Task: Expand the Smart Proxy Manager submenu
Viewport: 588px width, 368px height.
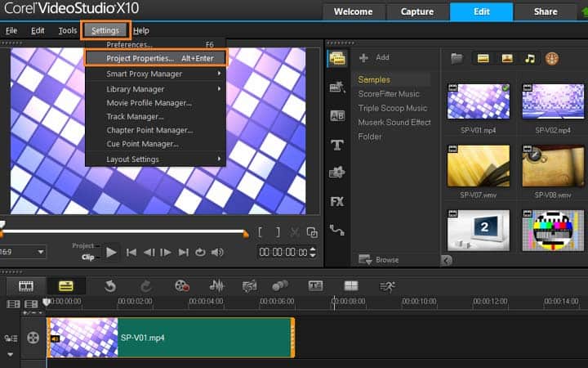Action: click(x=155, y=74)
